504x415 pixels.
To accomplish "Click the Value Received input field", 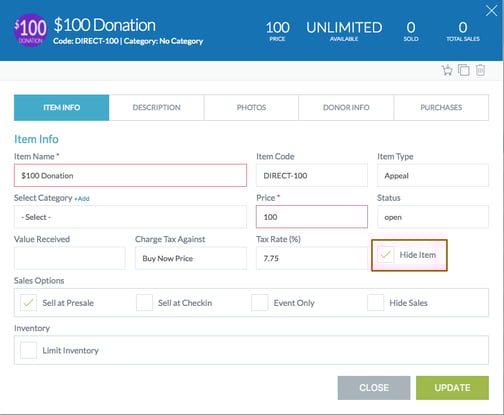I will click(70, 258).
